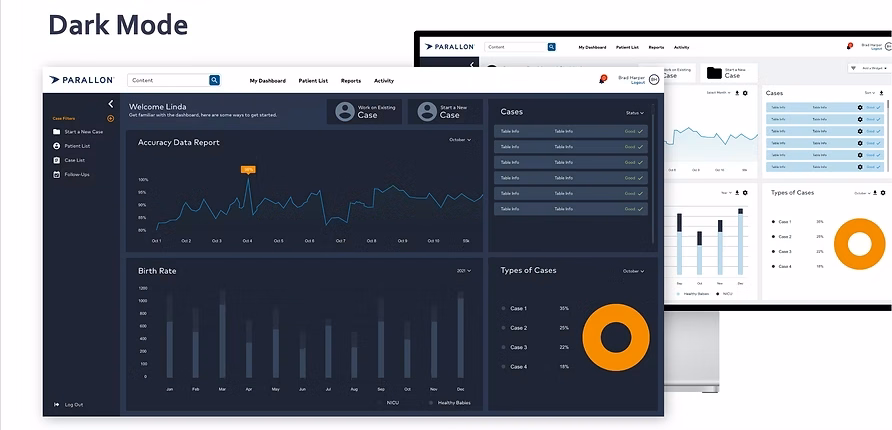Viewport: 892px width, 430px height.
Task: Open gear settings in light bar chart widget
Action: (x=745, y=193)
